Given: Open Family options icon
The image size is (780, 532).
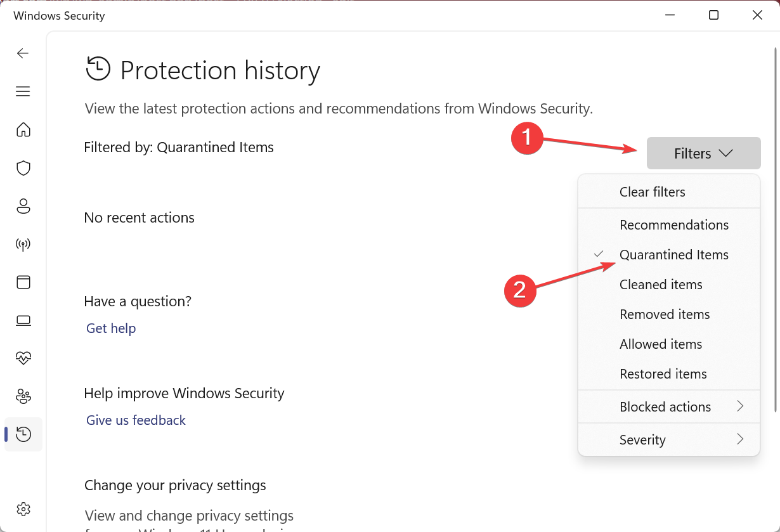Looking at the screenshot, I should (x=23, y=396).
